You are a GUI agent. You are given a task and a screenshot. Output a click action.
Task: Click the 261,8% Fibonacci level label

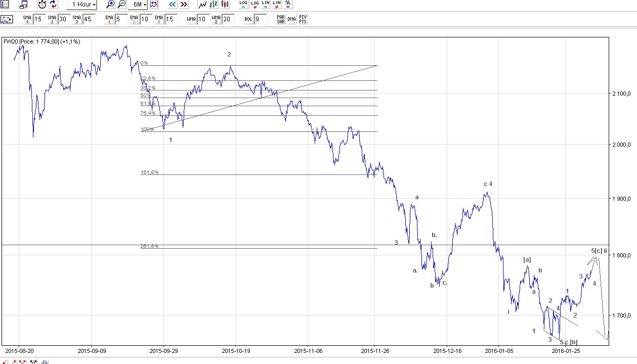click(149, 246)
